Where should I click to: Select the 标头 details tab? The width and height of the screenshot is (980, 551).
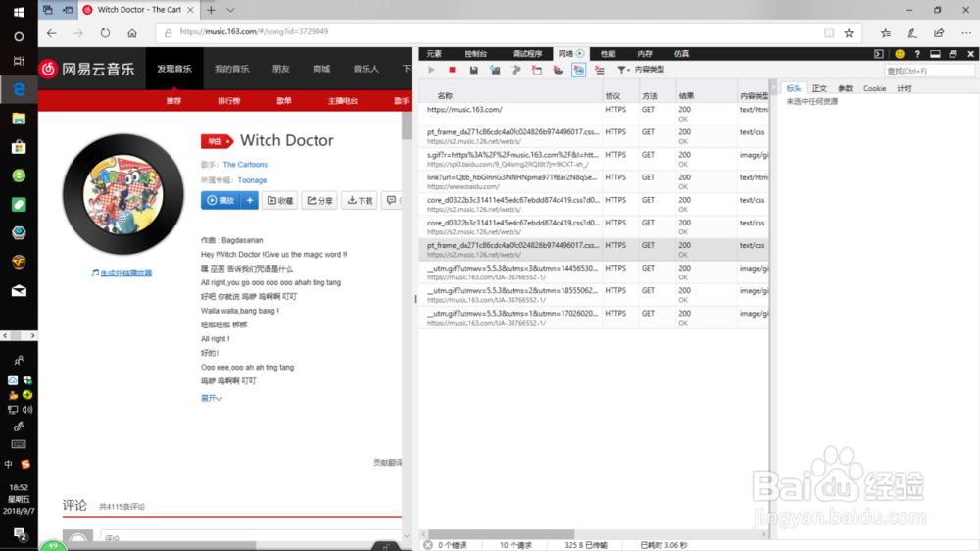coord(793,89)
